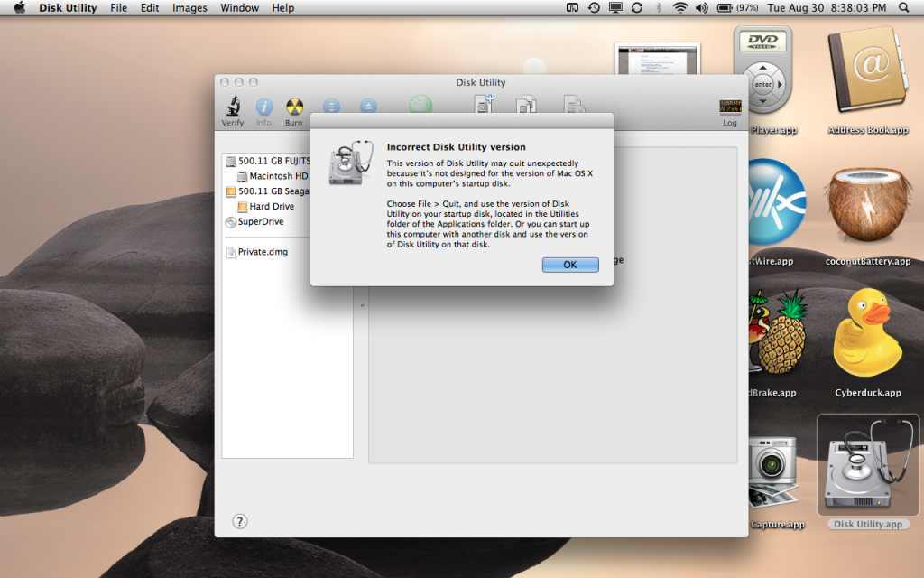The image size is (924, 578).
Task: Open Spotlight search icon
Action: 904,7
